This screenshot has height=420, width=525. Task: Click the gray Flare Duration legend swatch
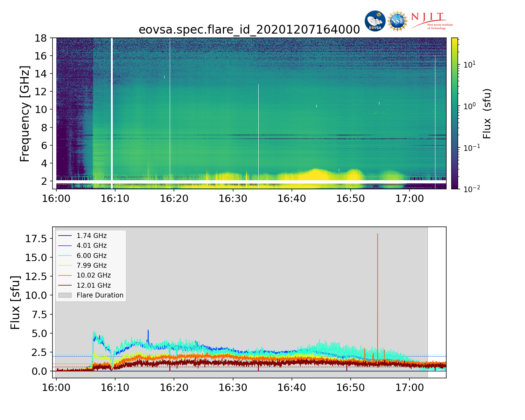tap(65, 295)
